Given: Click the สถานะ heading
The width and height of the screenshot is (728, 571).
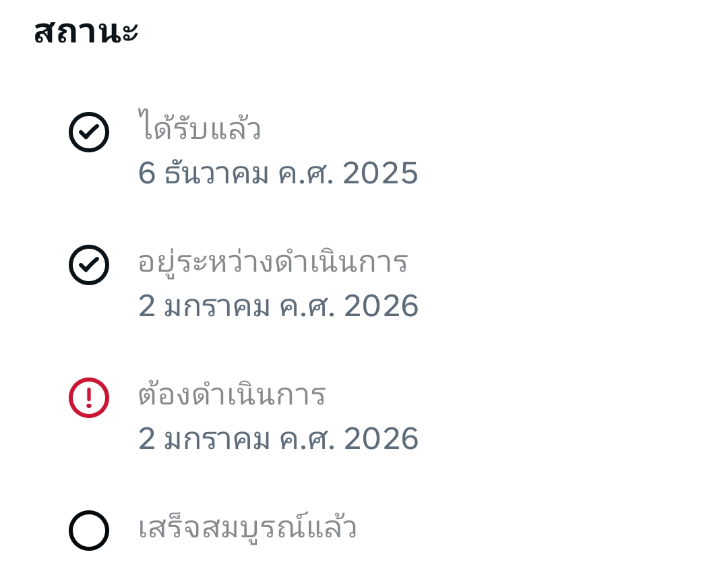Looking at the screenshot, I should point(86,31).
